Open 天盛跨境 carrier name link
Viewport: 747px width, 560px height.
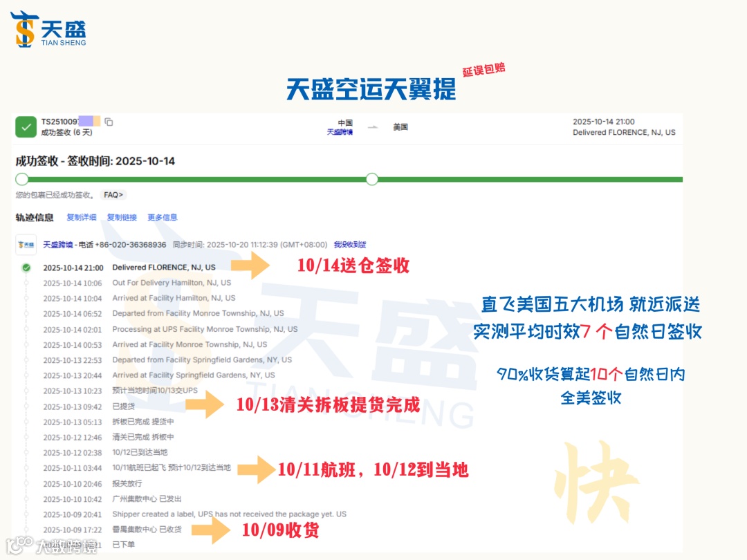pos(57,245)
